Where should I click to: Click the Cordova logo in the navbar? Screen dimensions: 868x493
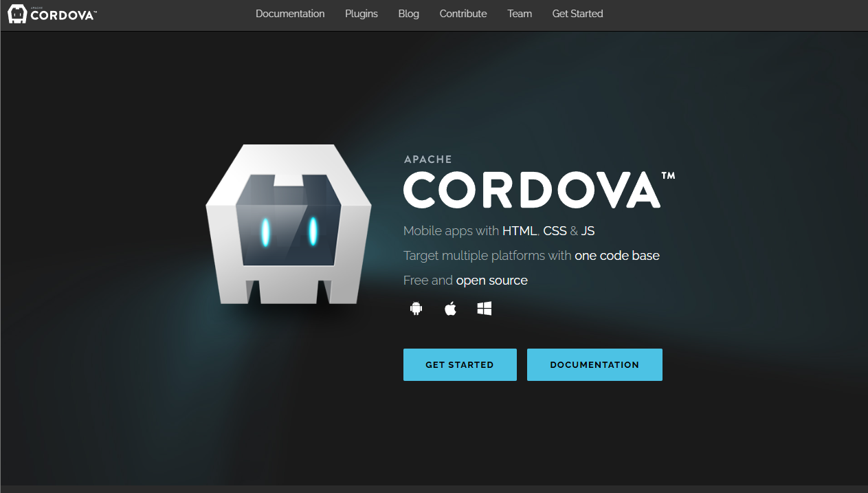pyautogui.click(x=52, y=14)
